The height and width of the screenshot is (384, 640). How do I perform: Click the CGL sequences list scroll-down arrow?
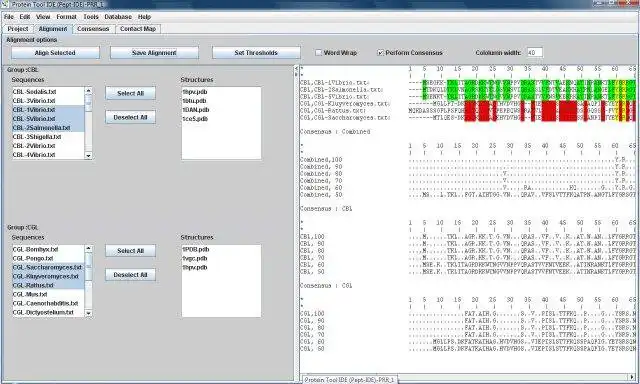click(88, 313)
